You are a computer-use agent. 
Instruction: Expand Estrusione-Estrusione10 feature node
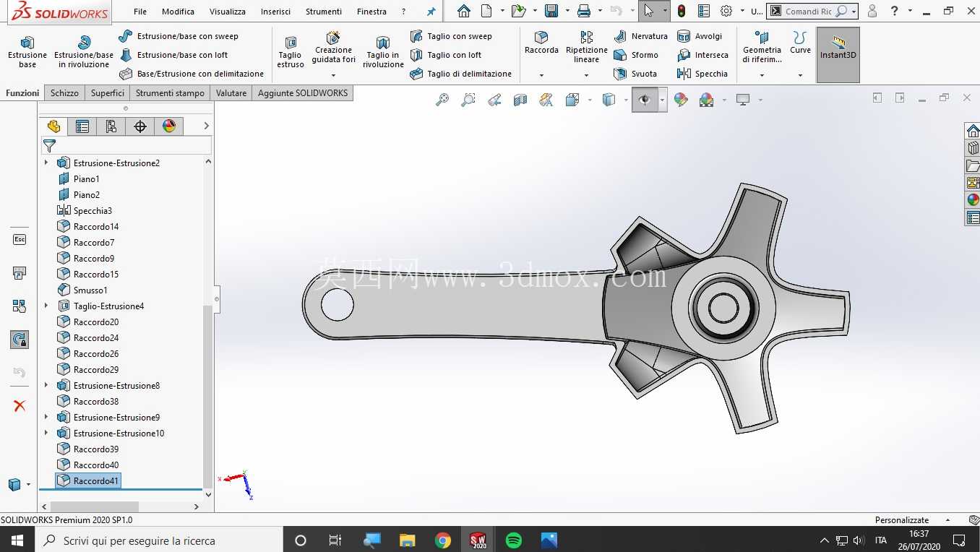pos(46,434)
